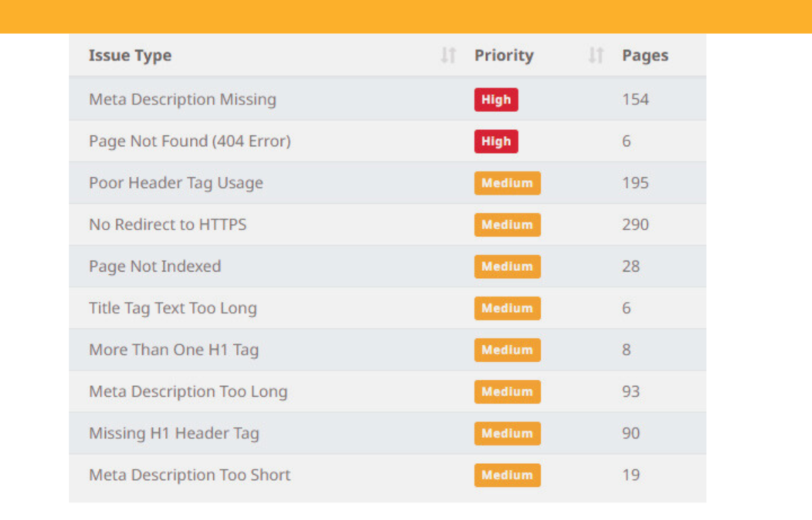Select Meta Description Too Long issue

point(188,391)
